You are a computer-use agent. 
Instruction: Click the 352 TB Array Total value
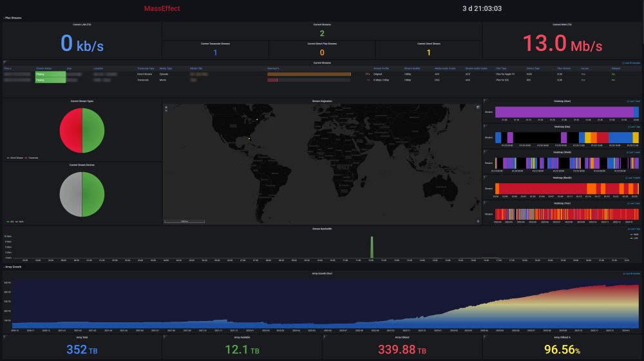82,350
